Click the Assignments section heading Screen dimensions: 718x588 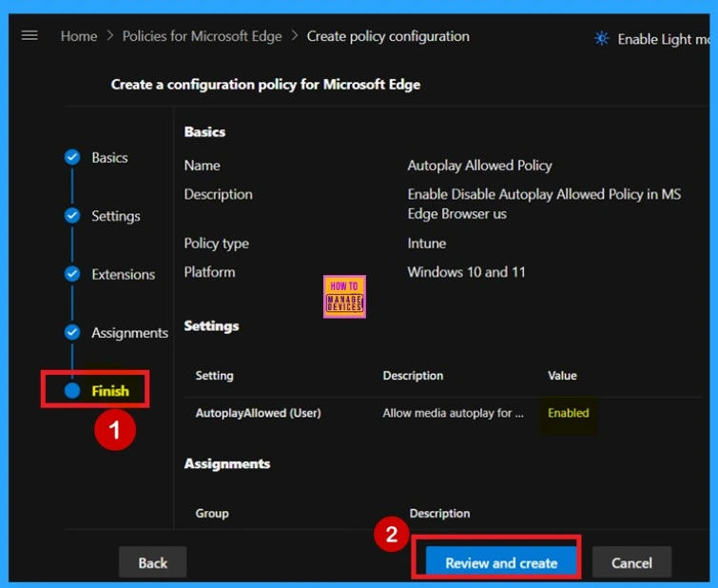point(226,463)
